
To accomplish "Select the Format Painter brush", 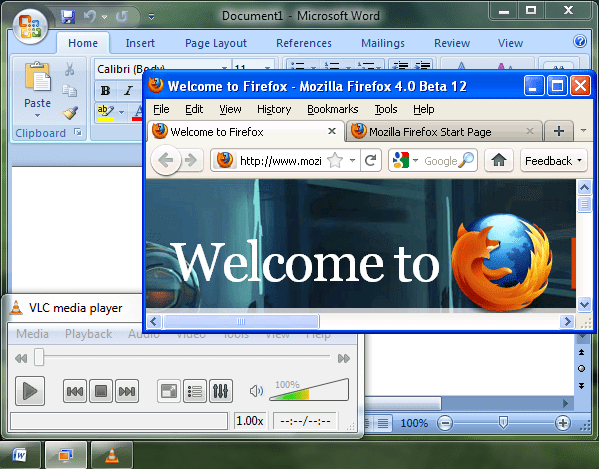I will point(71,113).
